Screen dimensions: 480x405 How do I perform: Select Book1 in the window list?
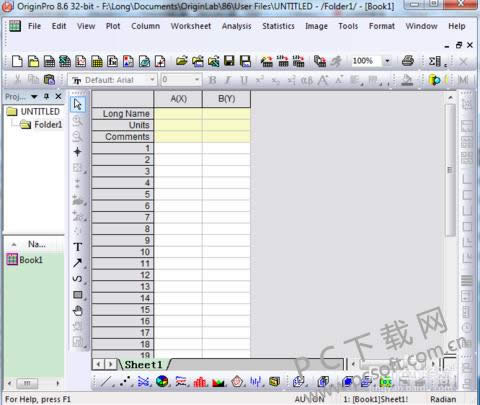(25, 260)
